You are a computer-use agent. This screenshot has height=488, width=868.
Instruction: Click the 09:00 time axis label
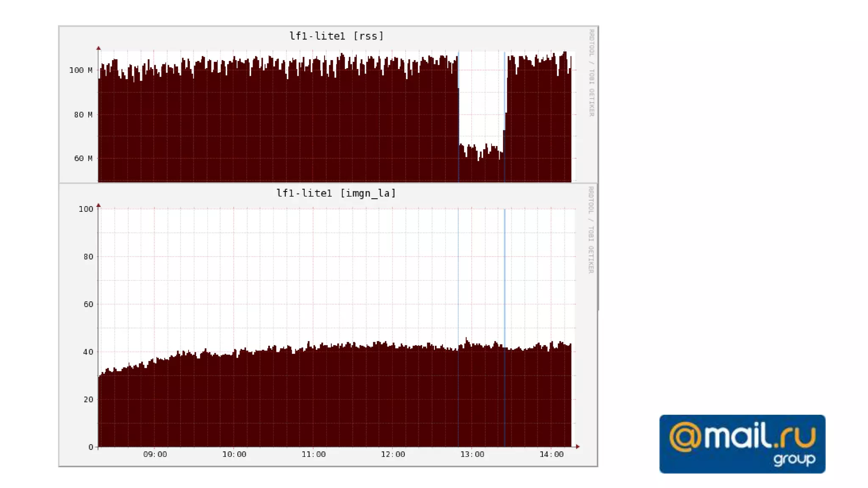point(155,455)
